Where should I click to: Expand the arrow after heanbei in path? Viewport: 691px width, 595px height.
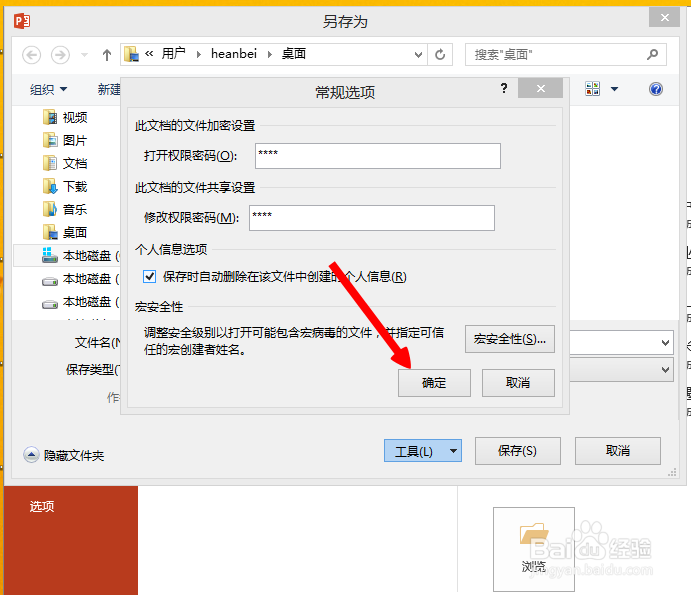pyautogui.click(x=270, y=55)
